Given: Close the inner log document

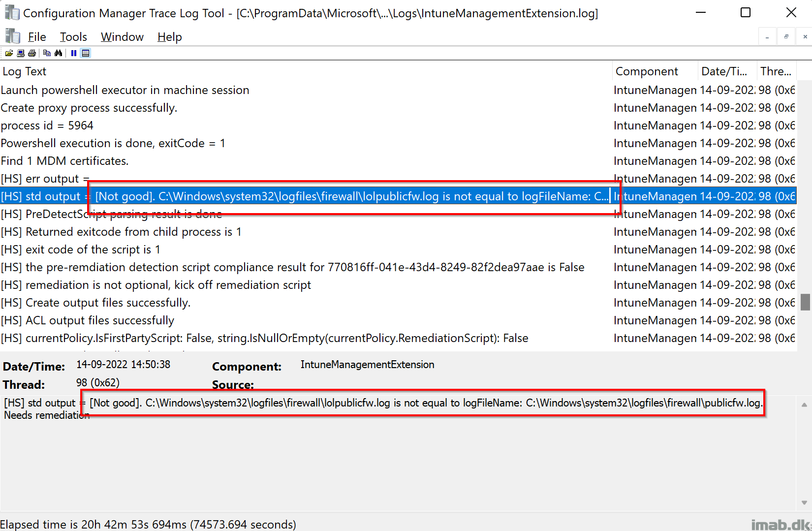Looking at the screenshot, I should [x=805, y=37].
